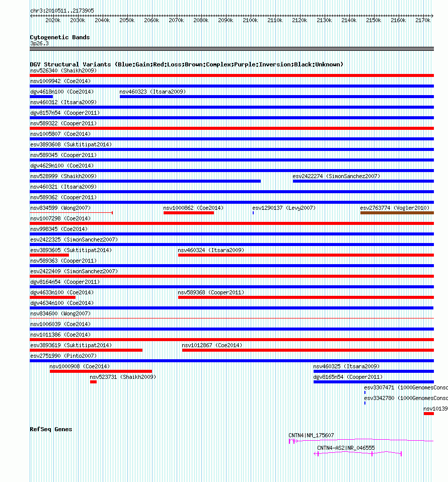This screenshot has width=448, height=482.
Task: Select the 3p26.3 band label
Action: point(39,43)
